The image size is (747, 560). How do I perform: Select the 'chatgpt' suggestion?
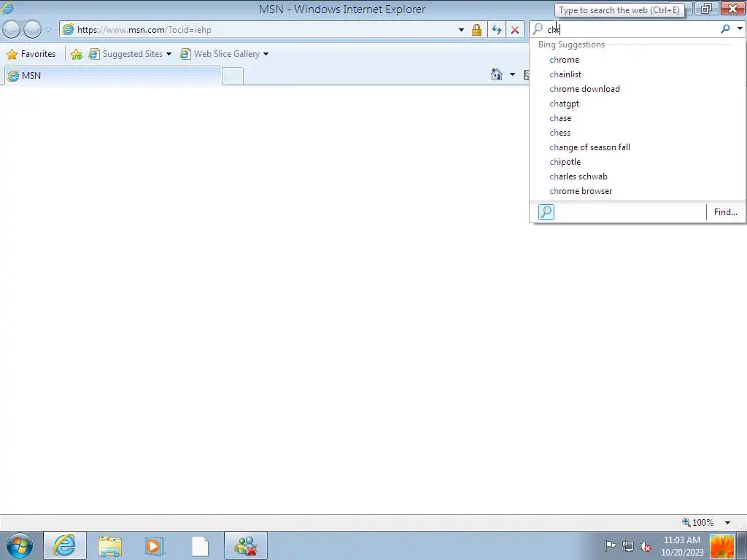638,104
